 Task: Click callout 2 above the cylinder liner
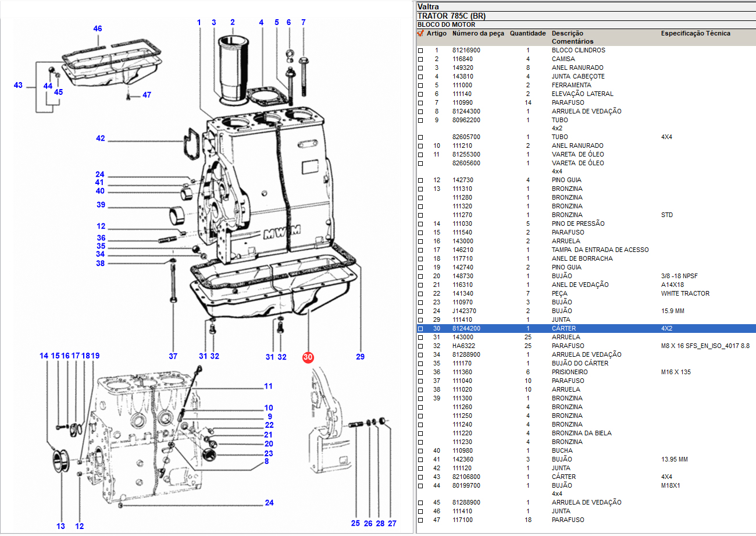coord(232,22)
